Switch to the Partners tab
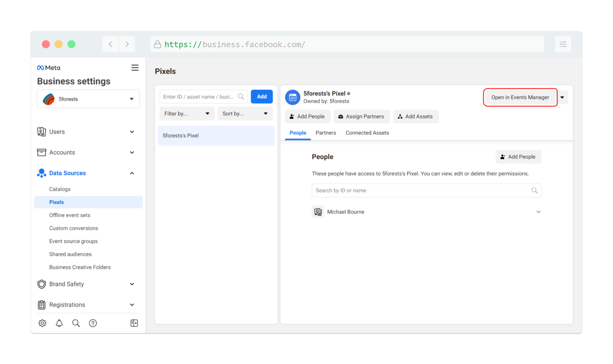613x364 pixels. coord(326,133)
